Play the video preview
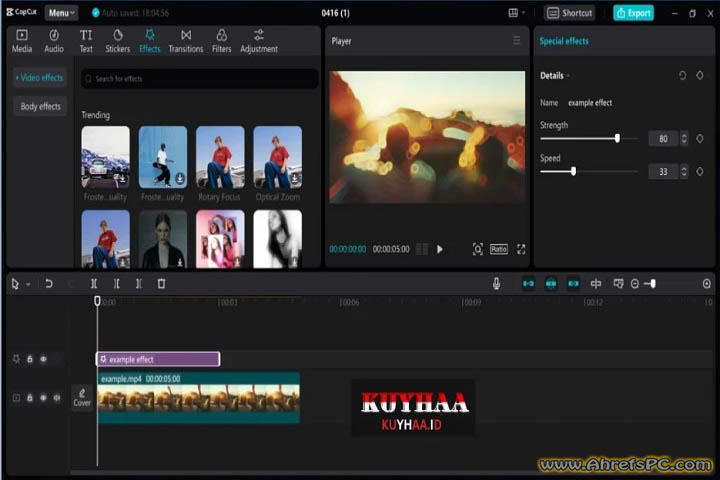This screenshot has height=480, width=720. pyautogui.click(x=440, y=249)
